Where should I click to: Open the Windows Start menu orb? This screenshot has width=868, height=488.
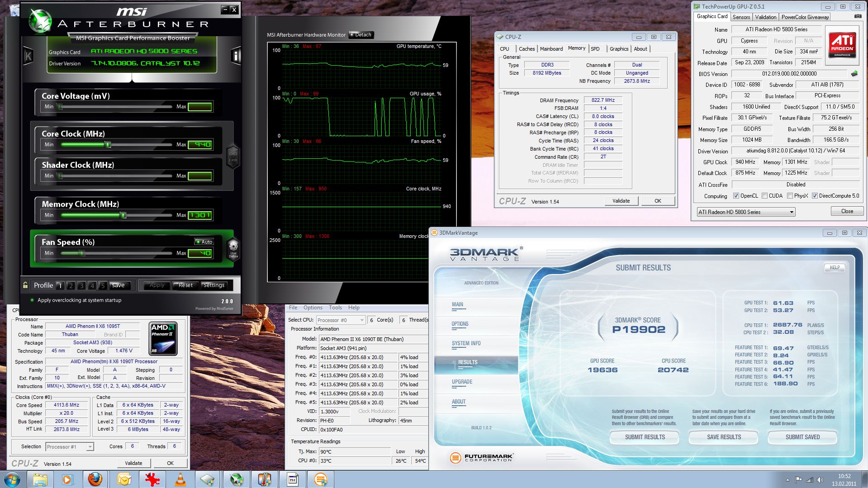(x=12, y=479)
